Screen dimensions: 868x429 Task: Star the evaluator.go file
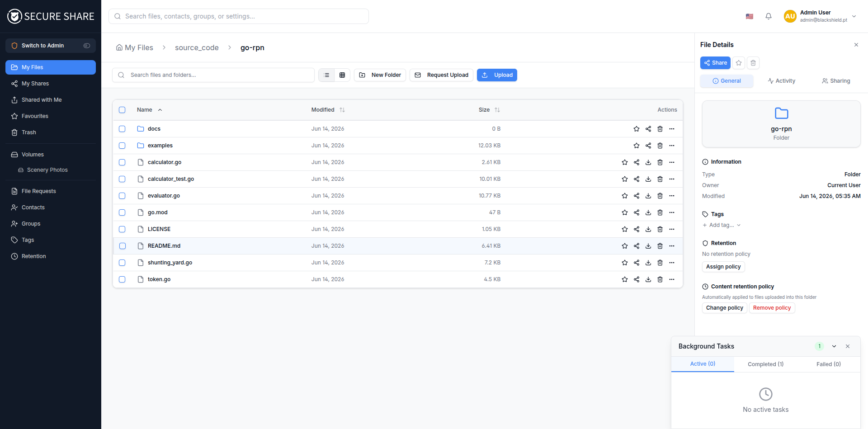625,196
